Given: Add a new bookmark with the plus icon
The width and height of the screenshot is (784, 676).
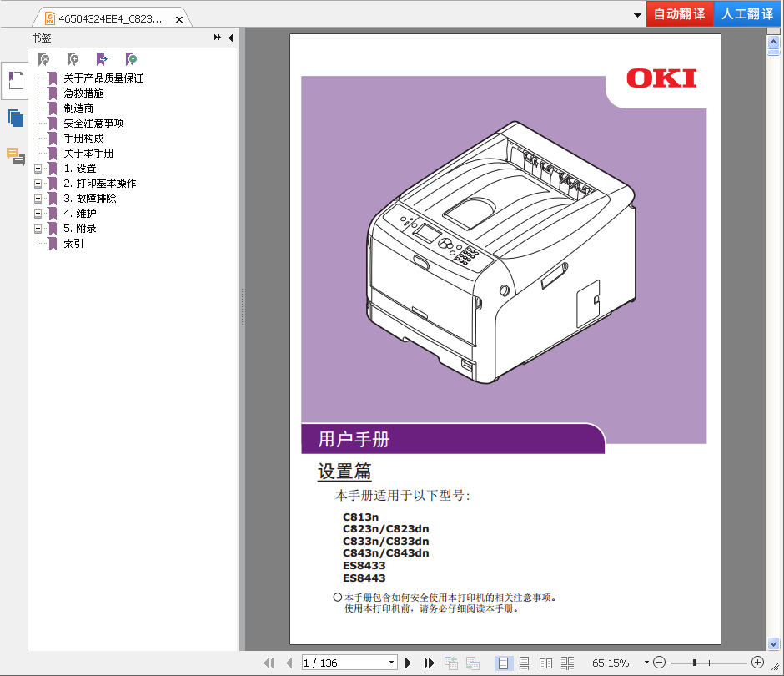Looking at the screenshot, I should (x=73, y=59).
